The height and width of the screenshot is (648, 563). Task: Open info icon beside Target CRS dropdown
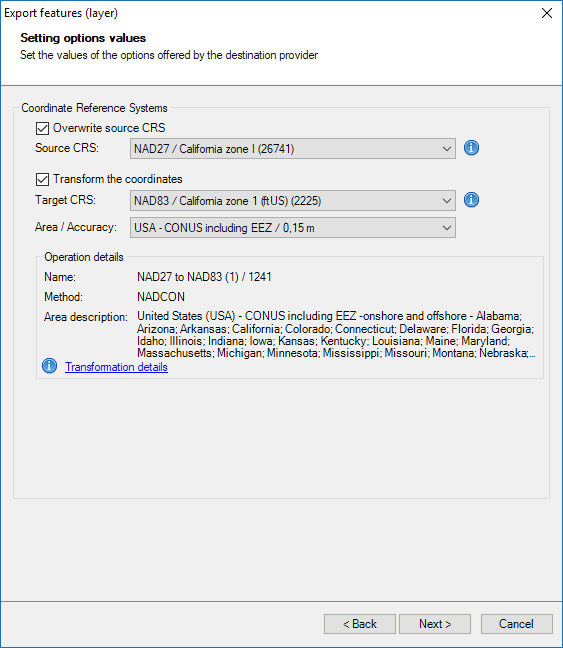click(471, 200)
